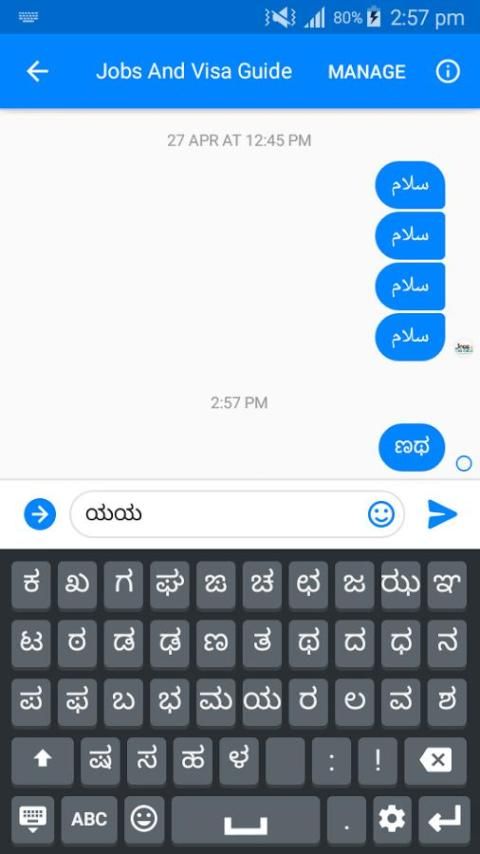Open Jobs And Visa Guide title
This screenshot has width=480, height=854.
point(194,71)
